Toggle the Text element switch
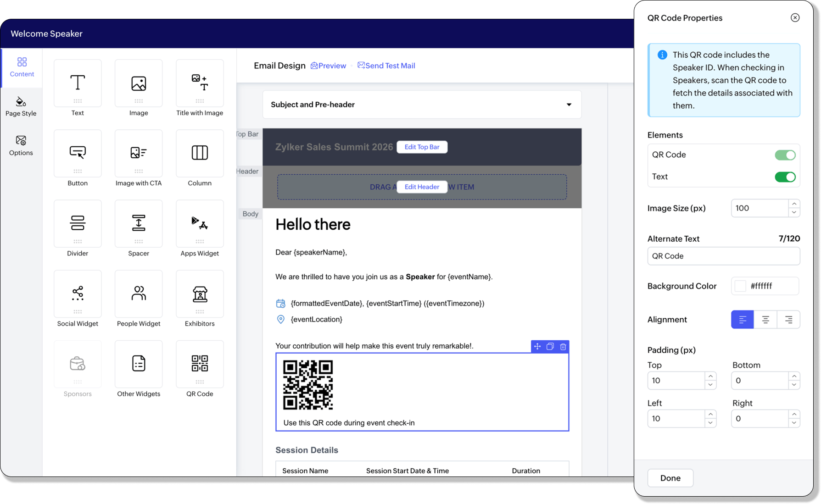The image size is (821, 504). 785,177
